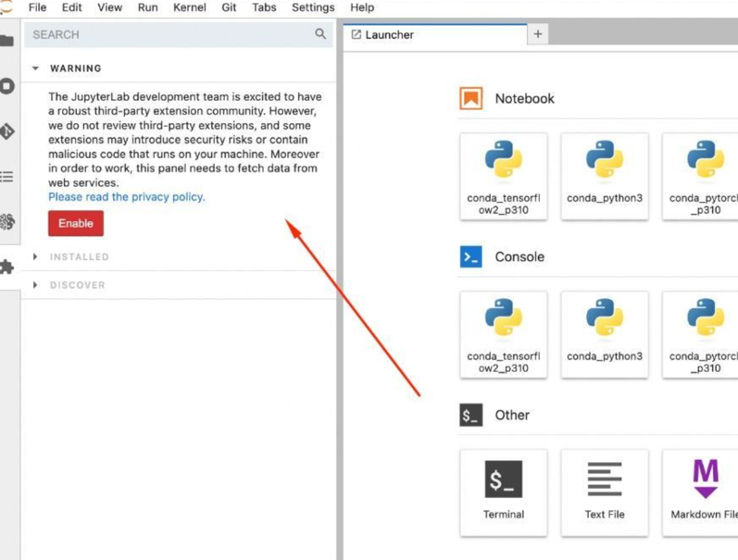Open the file browser sidebar icon
The height and width of the screenshot is (560, 738).
tap(7, 41)
